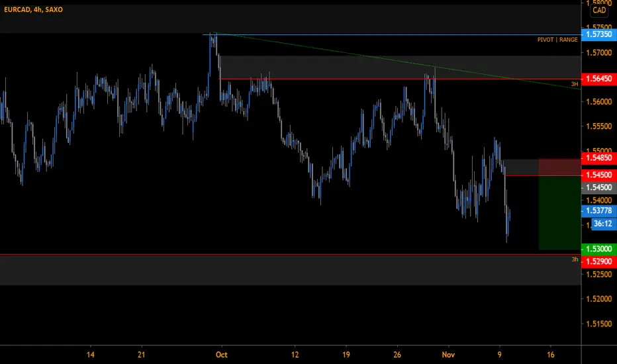
Task: Click the PIVOT | RANGE text label
Action: tap(557, 39)
